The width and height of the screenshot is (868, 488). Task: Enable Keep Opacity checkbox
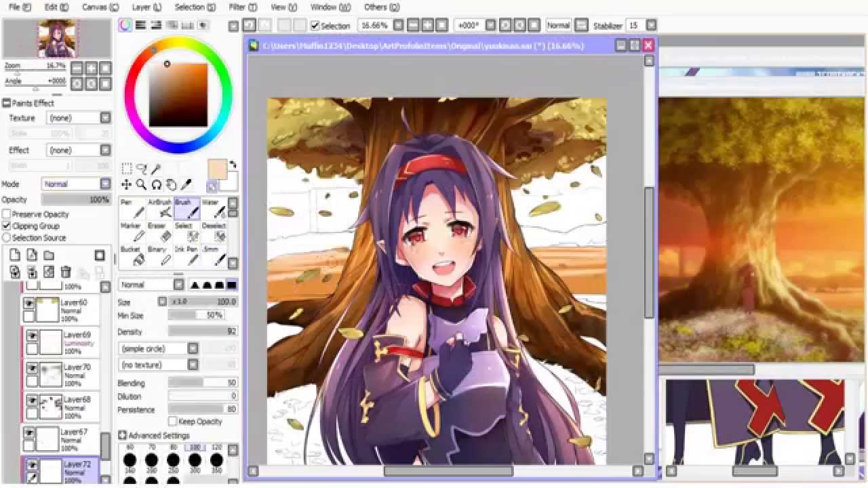(x=173, y=422)
